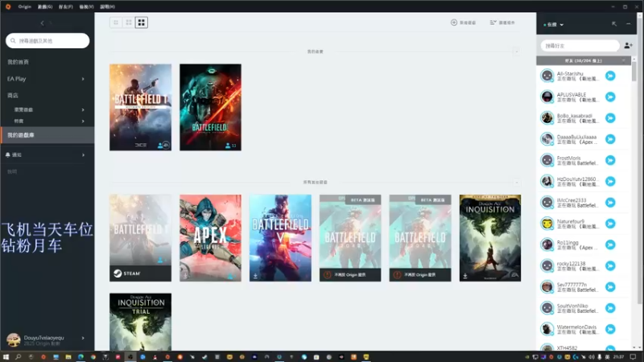
Task: Open the Games (G) menu
Action: point(45,6)
